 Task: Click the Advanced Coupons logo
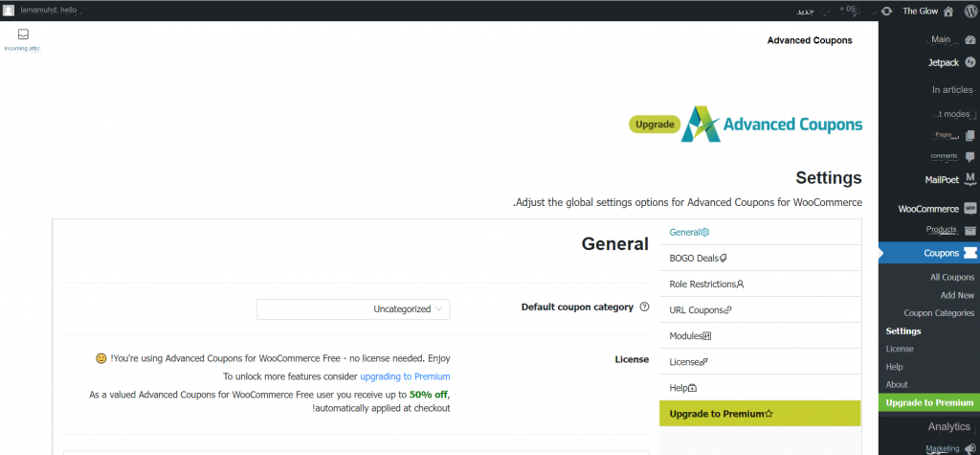772,124
